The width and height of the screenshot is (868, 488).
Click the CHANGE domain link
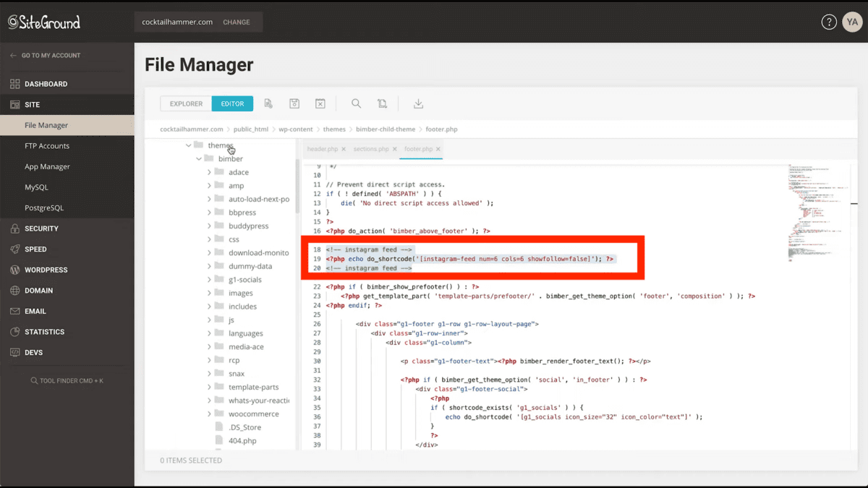click(x=236, y=22)
